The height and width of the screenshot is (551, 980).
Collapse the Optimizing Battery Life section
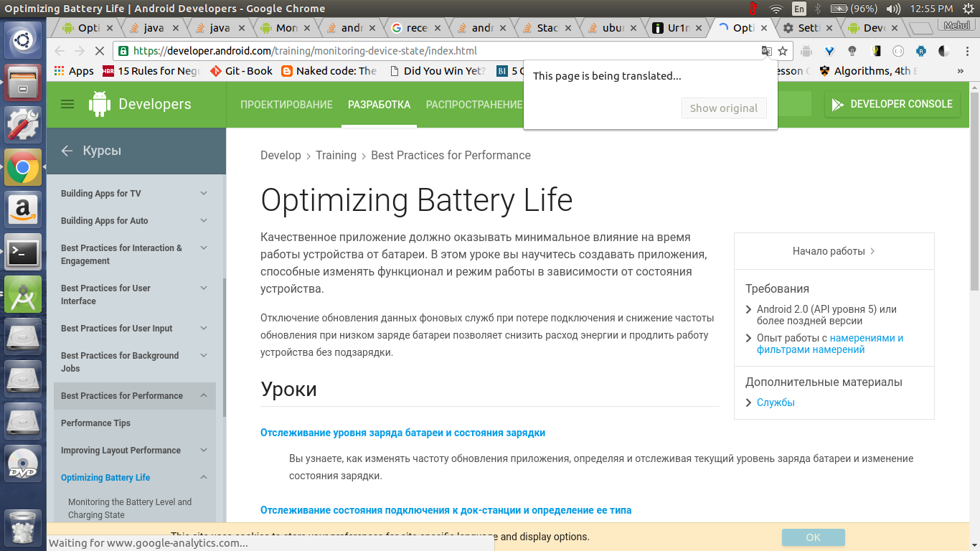[x=204, y=478]
